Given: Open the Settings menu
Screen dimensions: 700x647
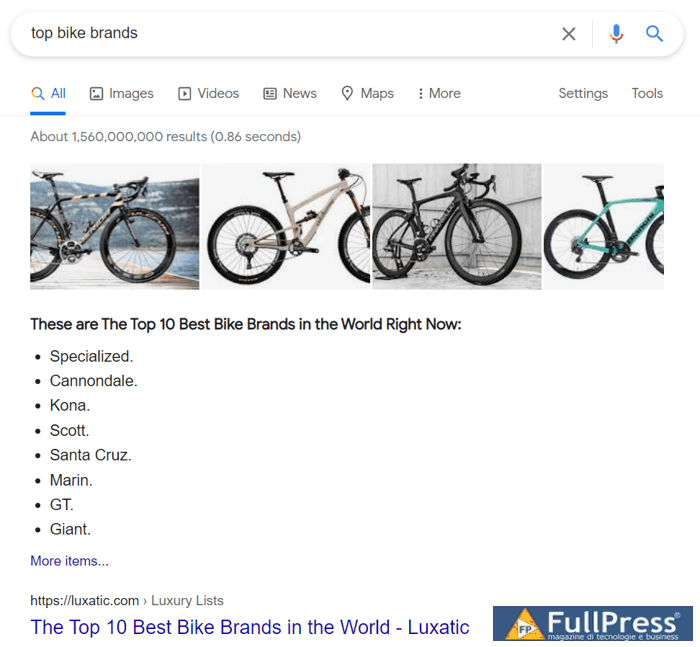Looking at the screenshot, I should click(x=583, y=93).
